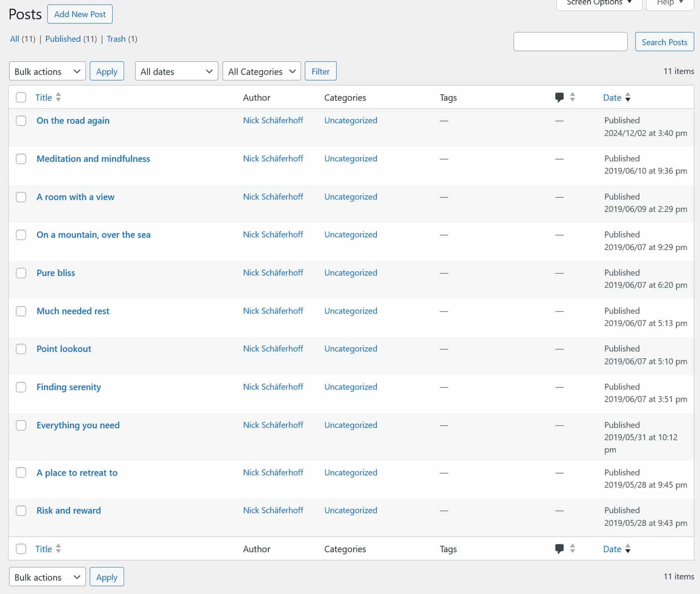Expand the Help tab
The width and height of the screenshot is (700, 594).
670,3
